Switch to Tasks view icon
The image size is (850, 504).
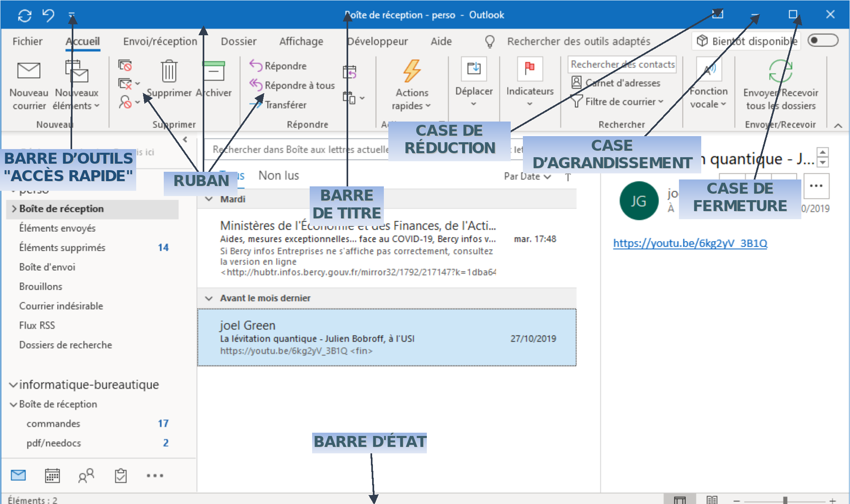click(121, 475)
